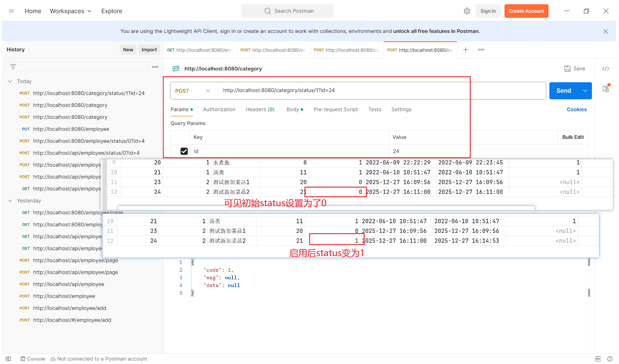Collapse the Yesterday history group

10,201
